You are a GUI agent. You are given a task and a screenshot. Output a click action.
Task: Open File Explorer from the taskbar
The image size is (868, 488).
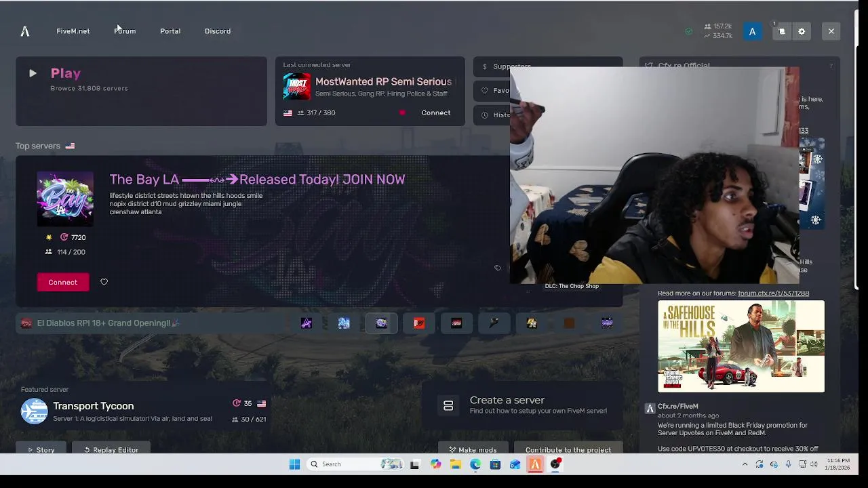coord(455,464)
